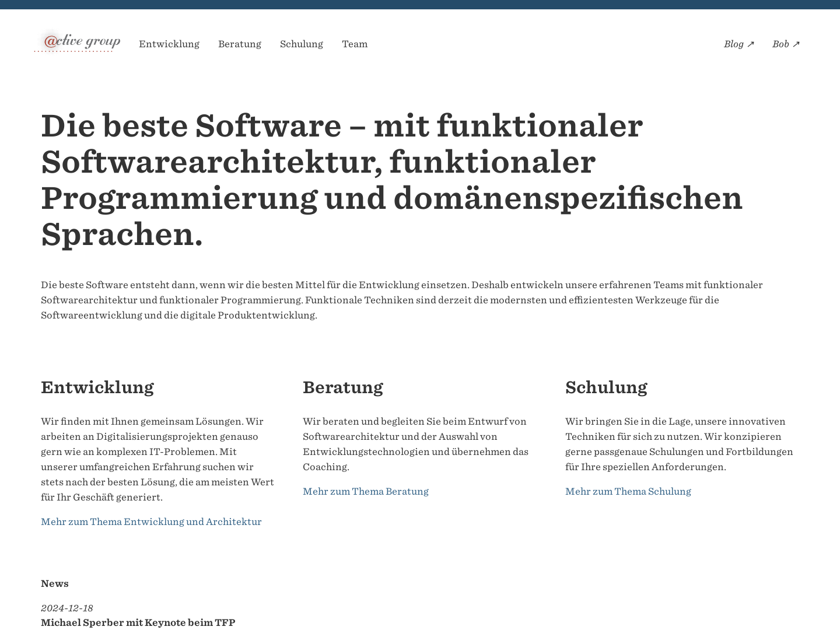
Task: Open the Team page from navigation
Action: [x=355, y=44]
